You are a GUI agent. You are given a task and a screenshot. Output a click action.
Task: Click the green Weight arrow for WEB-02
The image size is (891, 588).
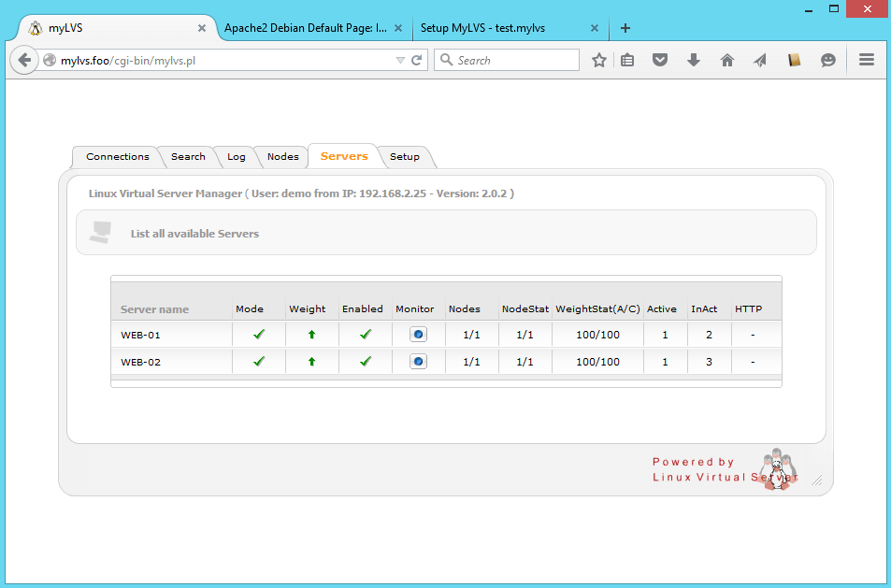[x=311, y=362]
